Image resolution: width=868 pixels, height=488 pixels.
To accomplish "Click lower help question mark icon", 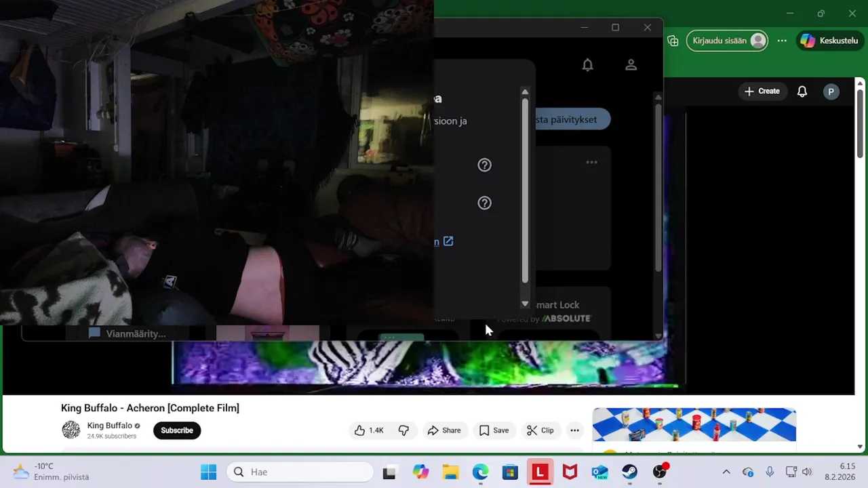I will [x=484, y=203].
